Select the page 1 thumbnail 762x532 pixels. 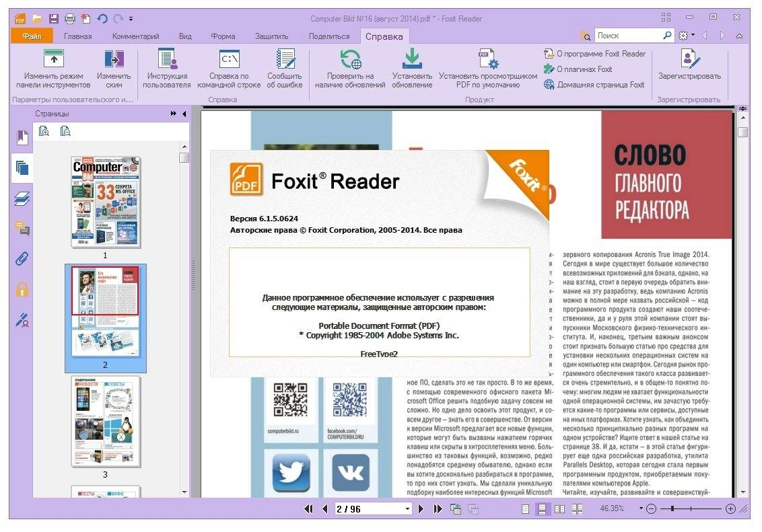(106, 202)
